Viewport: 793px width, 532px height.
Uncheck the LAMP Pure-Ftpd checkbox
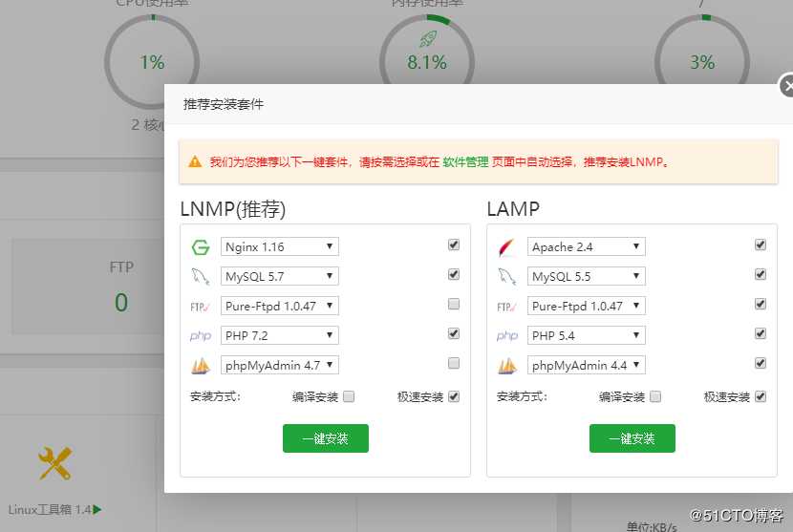pyautogui.click(x=761, y=304)
